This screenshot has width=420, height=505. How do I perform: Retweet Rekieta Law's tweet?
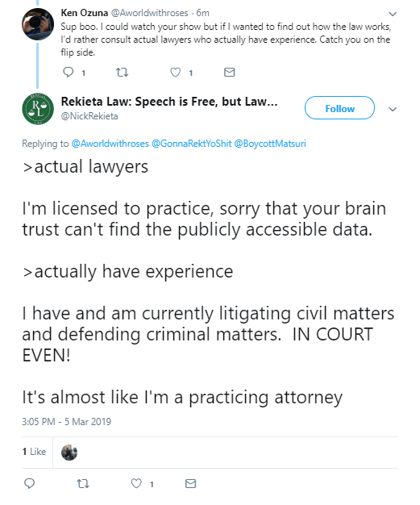tap(83, 483)
